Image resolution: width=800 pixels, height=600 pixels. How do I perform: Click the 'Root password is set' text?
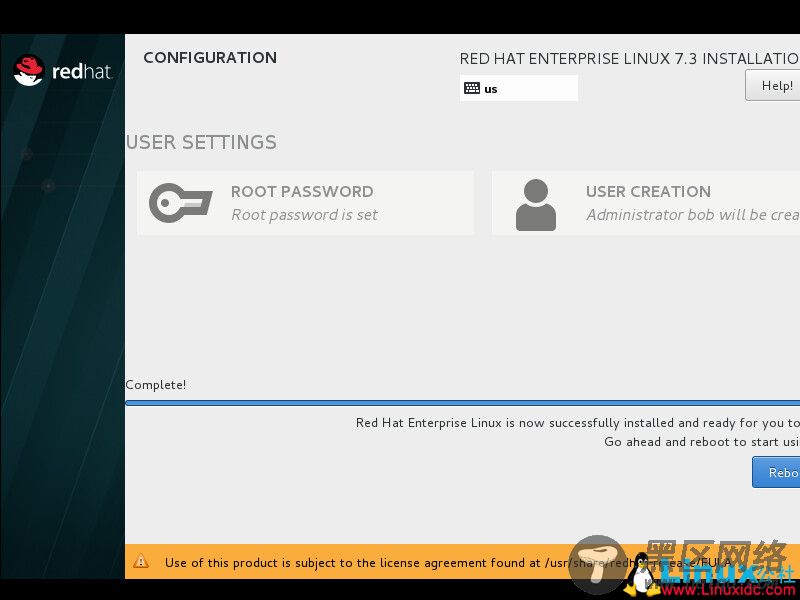pos(305,215)
